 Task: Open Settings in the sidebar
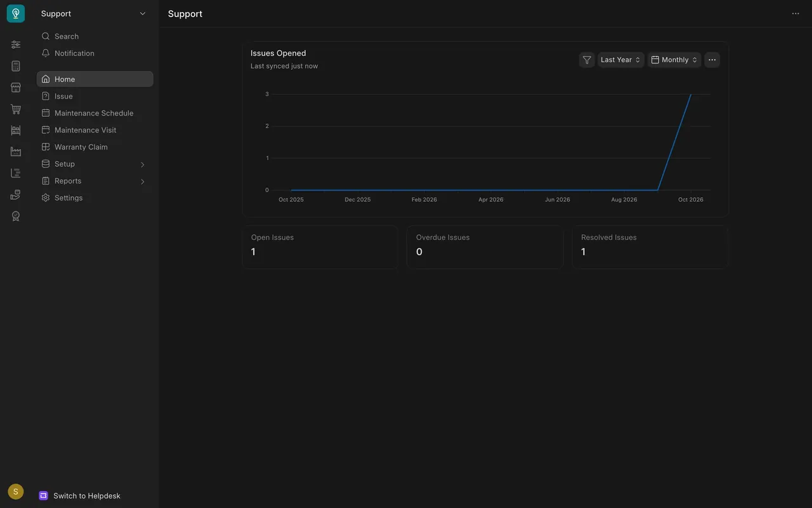tap(95, 198)
